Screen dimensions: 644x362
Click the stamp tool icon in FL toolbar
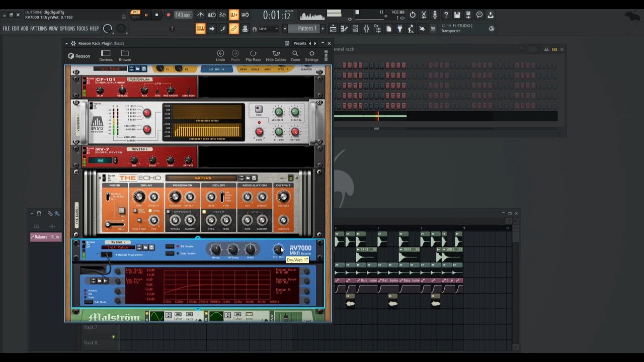click(245, 29)
